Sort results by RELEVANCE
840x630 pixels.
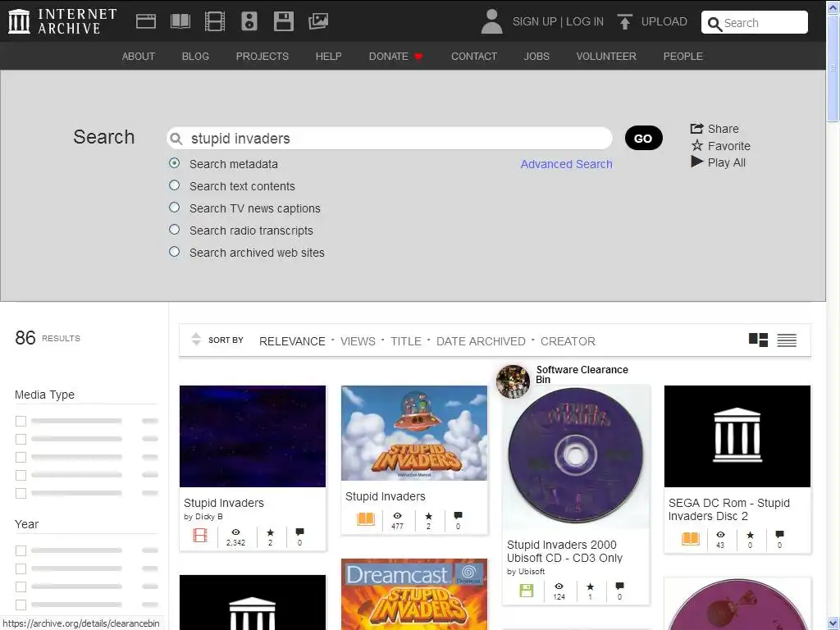click(292, 341)
